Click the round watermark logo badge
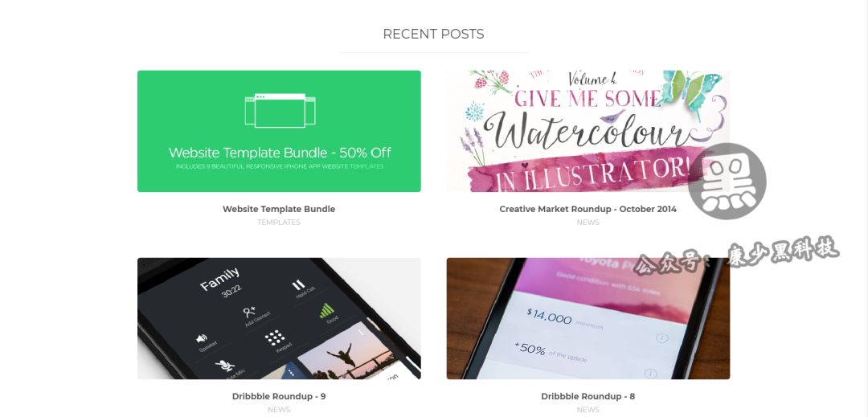 (x=727, y=181)
